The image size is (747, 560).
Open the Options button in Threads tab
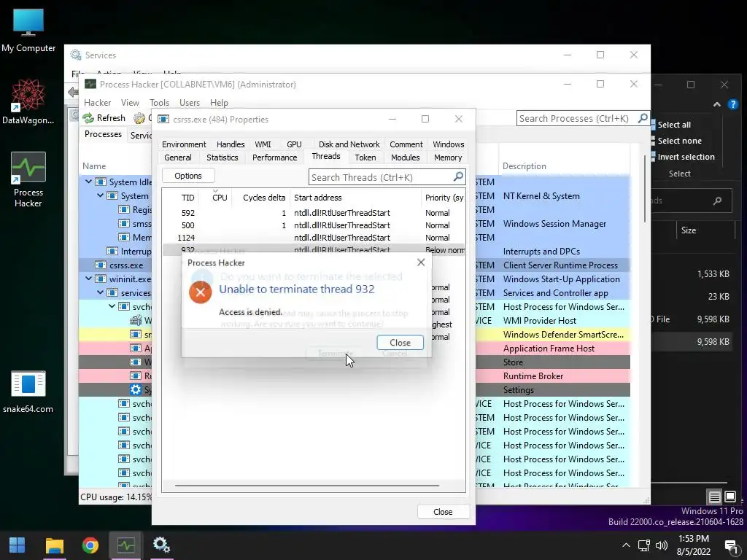(188, 176)
